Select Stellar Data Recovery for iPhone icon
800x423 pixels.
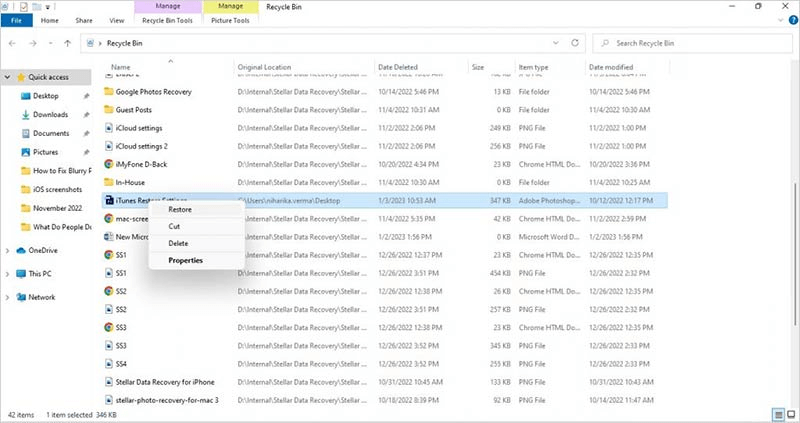(109, 382)
